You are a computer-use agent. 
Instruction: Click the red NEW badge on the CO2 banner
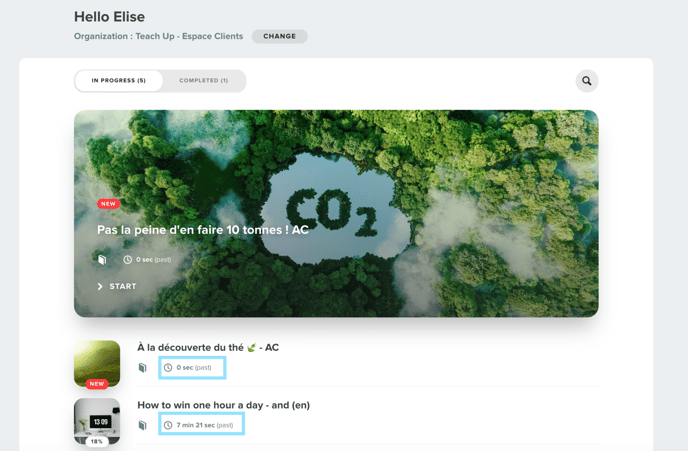click(x=108, y=204)
